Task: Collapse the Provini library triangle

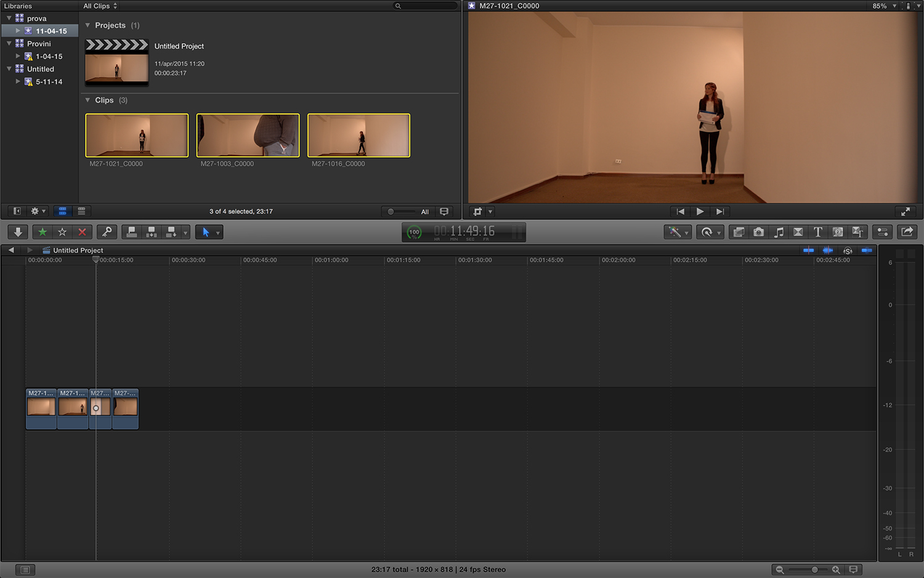Action: point(9,44)
